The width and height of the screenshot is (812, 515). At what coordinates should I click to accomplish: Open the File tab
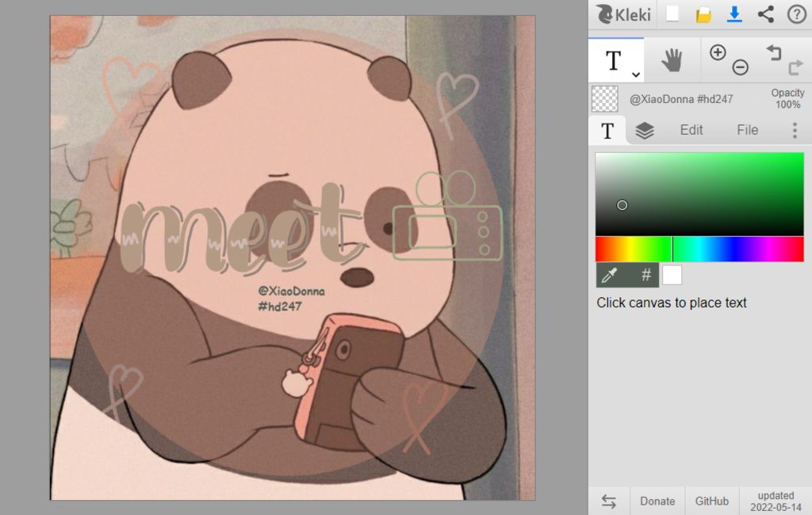(747, 130)
